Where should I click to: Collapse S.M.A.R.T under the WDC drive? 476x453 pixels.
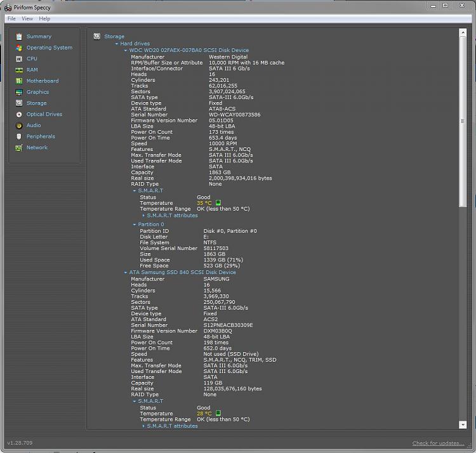pos(134,190)
